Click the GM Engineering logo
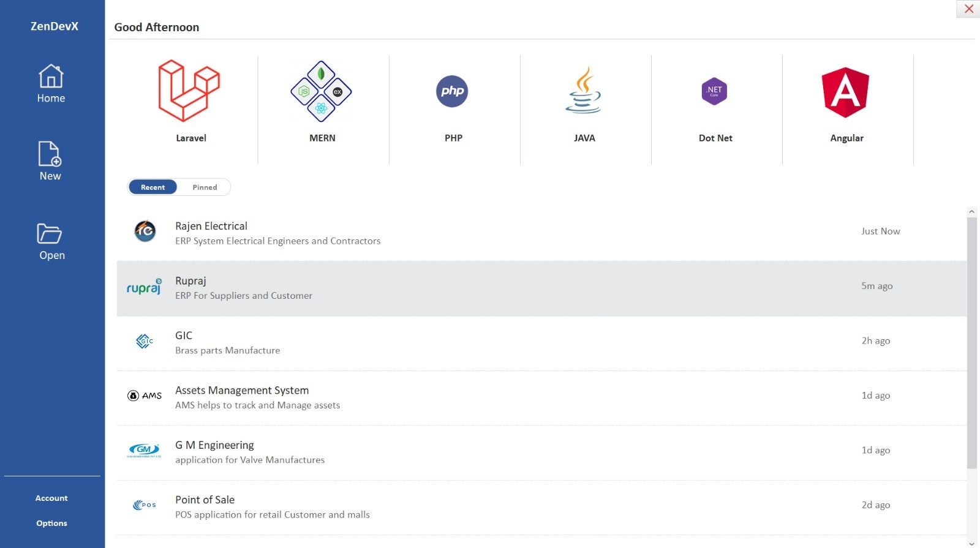The width and height of the screenshot is (980, 548). click(144, 450)
